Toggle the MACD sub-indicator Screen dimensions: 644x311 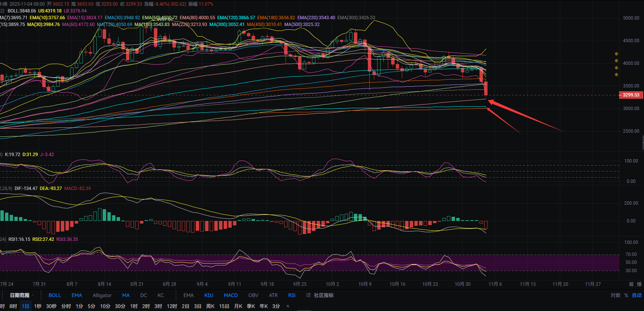tap(231, 295)
